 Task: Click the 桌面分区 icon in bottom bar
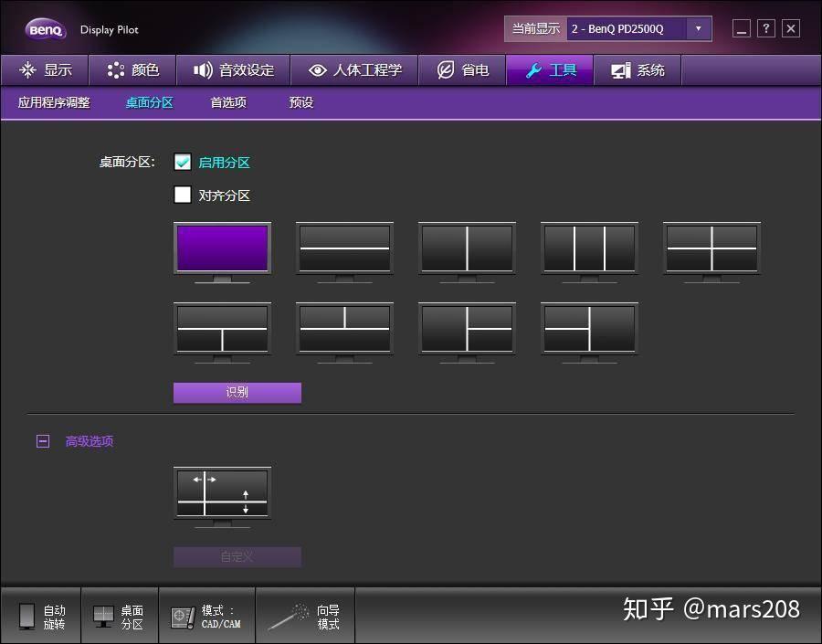click(100, 615)
